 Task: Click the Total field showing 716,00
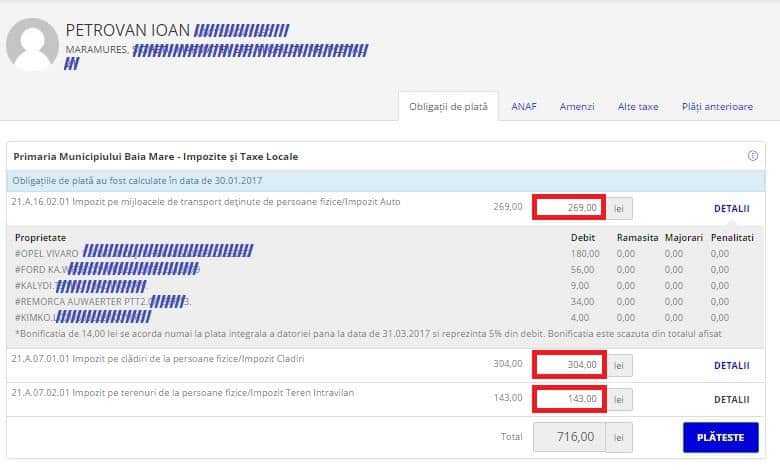(570, 437)
